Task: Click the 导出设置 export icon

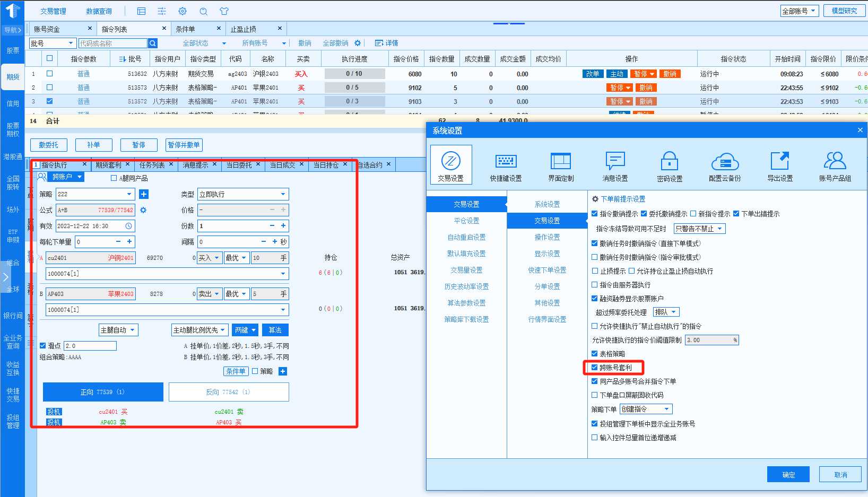Action: pos(780,161)
